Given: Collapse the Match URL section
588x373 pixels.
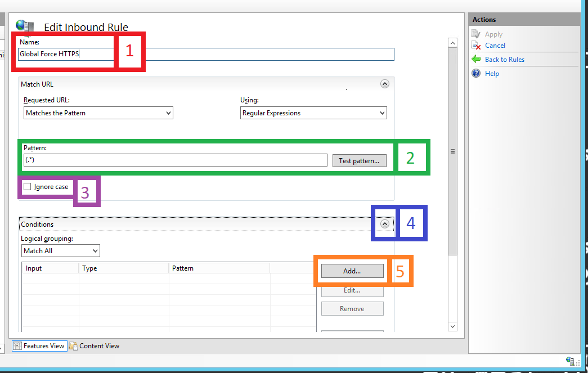Looking at the screenshot, I should [x=384, y=84].
